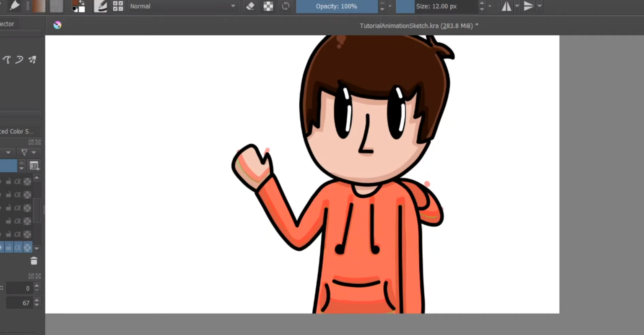The width and height of the screenshot is (644, 335).
Task: Open the layer filter funnel dropdown
Action: pyautogui.click(x=28, y=153)
